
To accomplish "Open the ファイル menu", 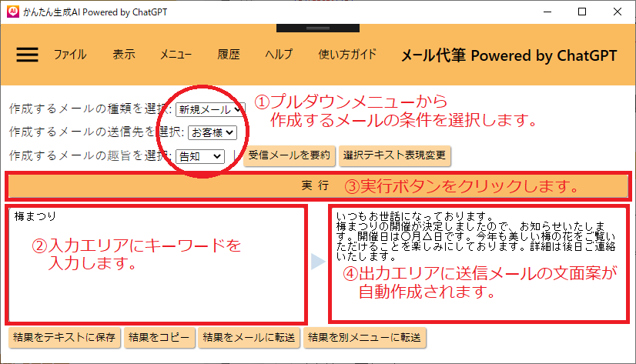I will tap(69, 55).
